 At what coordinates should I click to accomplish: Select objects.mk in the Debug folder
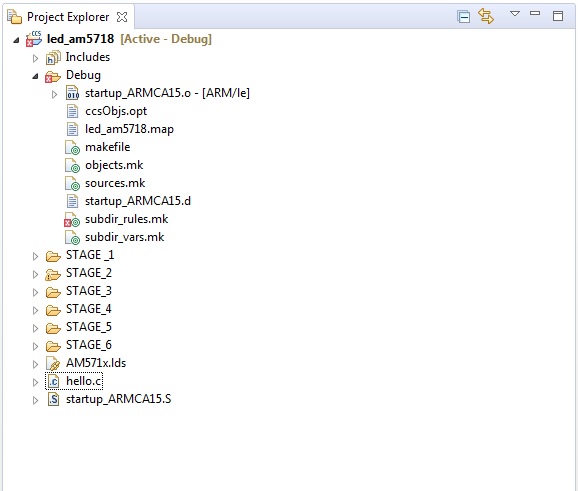tap(114, 165)
